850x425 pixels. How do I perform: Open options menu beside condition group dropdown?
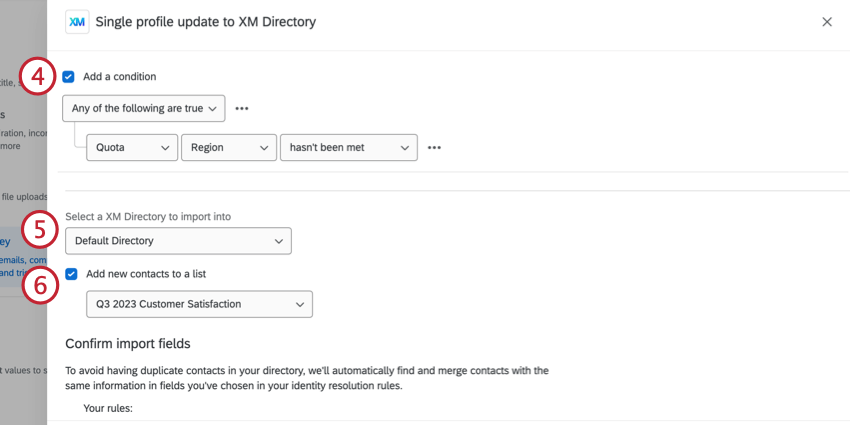coord(242,108)
